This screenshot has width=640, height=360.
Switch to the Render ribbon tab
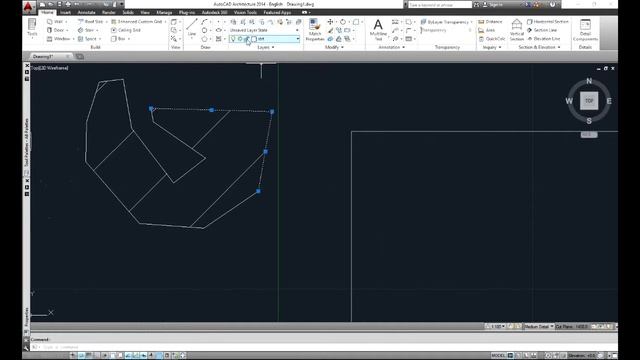(109, 13)
